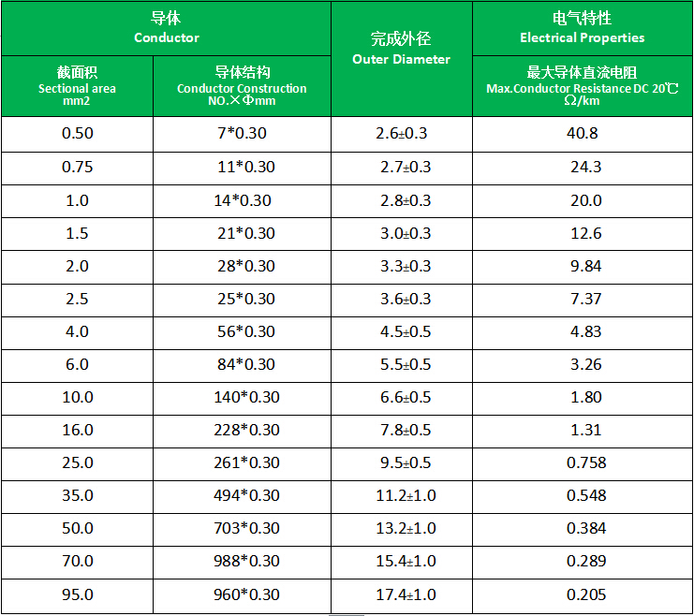Select the 5.5±0.5 outer diameter cell
The height and width of the screenshot is (616, 694).
(x=404, y=364)
